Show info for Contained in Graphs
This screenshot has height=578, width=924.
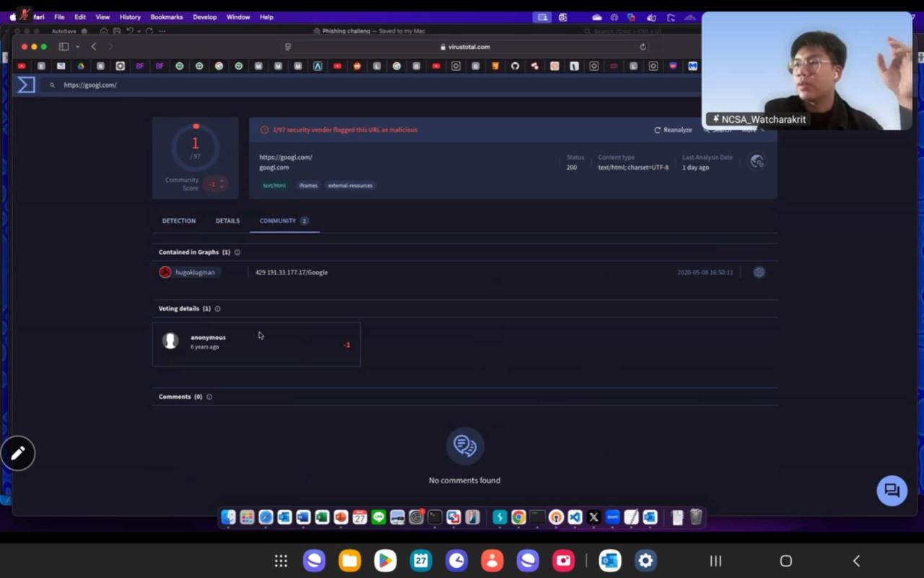click(x=237, y=252)
